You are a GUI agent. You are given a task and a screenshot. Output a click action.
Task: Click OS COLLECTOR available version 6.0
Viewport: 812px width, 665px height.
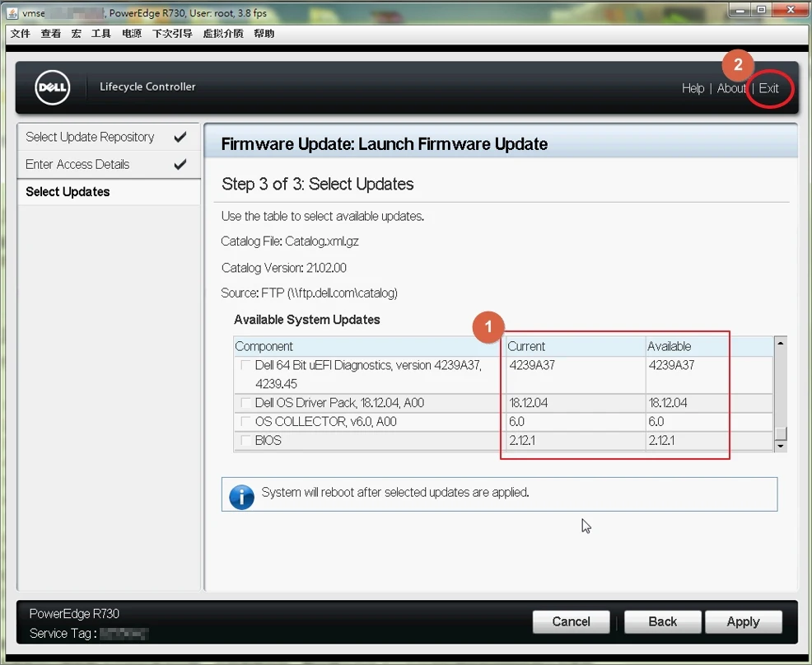point(656,422)
